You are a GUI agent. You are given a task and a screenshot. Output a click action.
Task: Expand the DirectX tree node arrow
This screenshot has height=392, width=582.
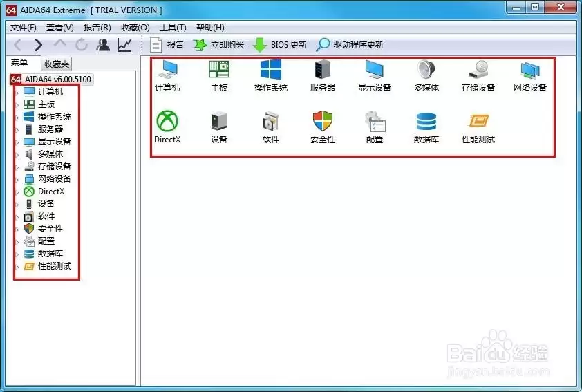pyautogui.click(x=17, y=192)
